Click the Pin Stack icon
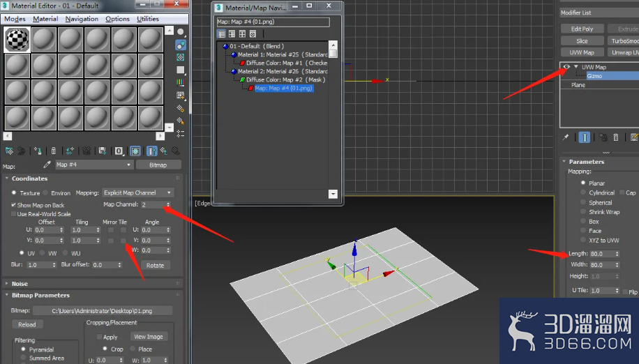This screenshot has height=364, width=639. tap(566, 137)
